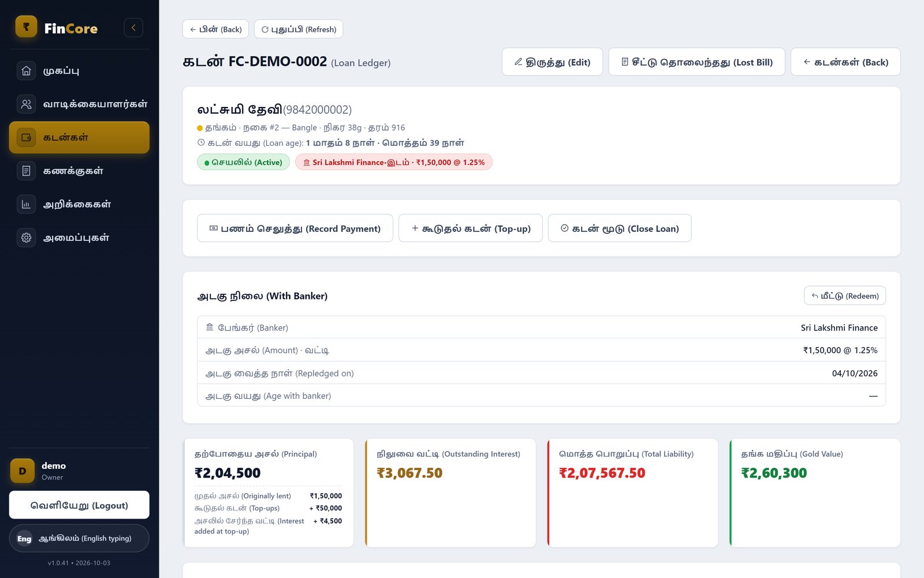This screenshot has width=924, height=578.
Task: Select the கடன்கள் loans wallet icon
Action: [26, 138]
